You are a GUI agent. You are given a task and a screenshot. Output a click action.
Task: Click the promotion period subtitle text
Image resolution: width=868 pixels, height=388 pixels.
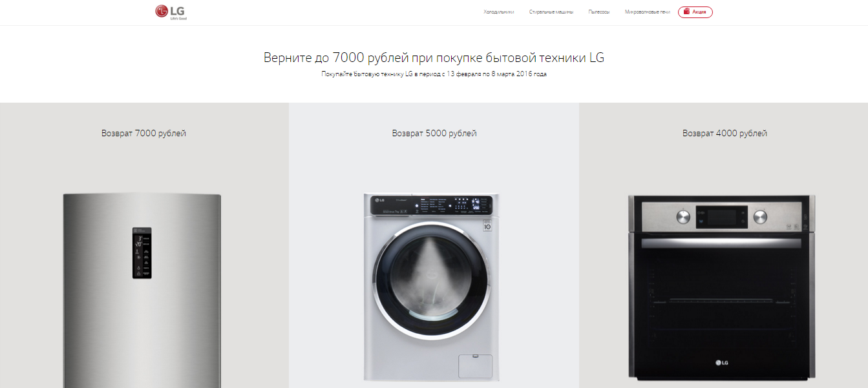[434, 74]
